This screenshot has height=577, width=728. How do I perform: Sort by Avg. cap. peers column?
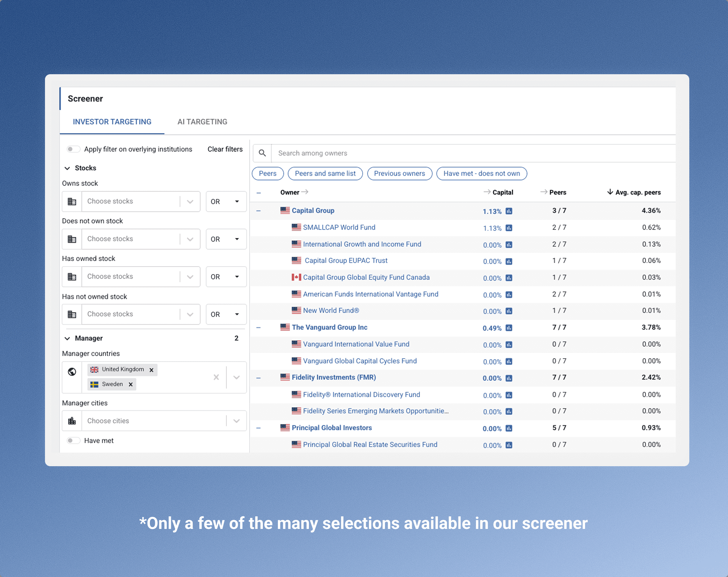(634, 192)
